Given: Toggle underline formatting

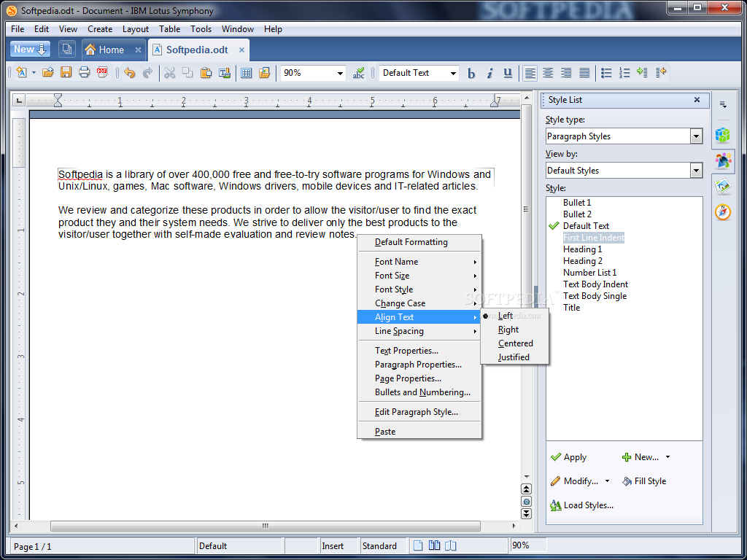Looking at the screenshot, I should tap(508, 73).
